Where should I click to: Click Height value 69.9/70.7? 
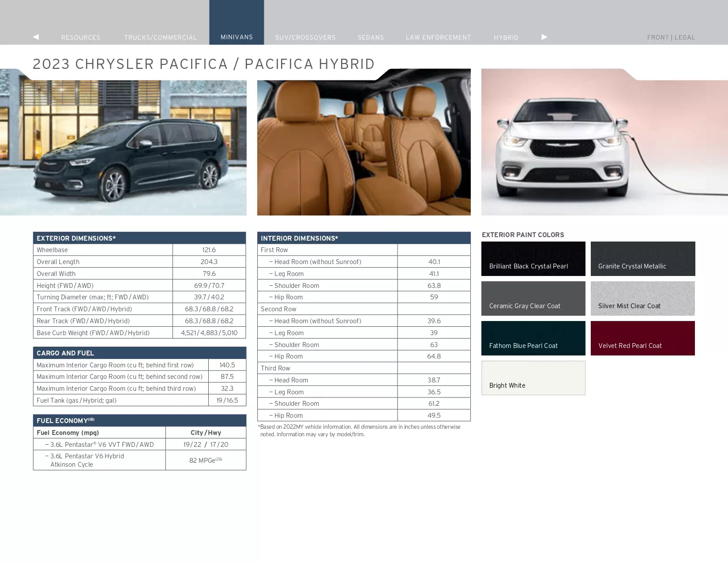click(x=209, y=286)
